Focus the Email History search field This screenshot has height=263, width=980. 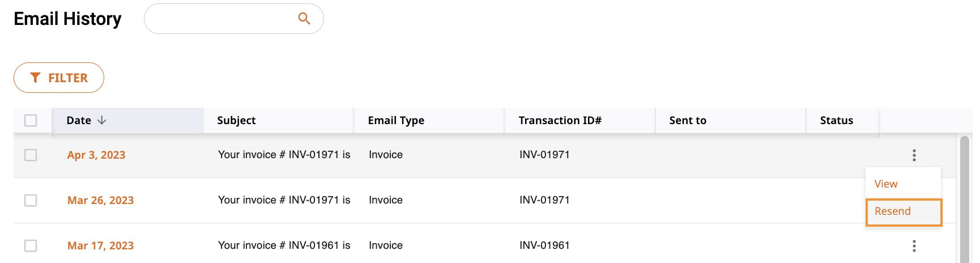click(x=233, y=19)
